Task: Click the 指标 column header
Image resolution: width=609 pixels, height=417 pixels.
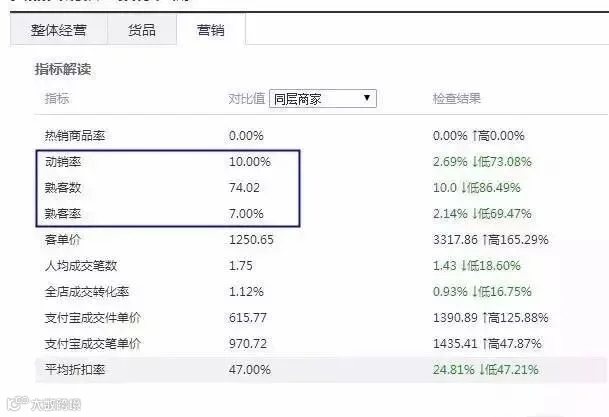Action: (57, 98)
